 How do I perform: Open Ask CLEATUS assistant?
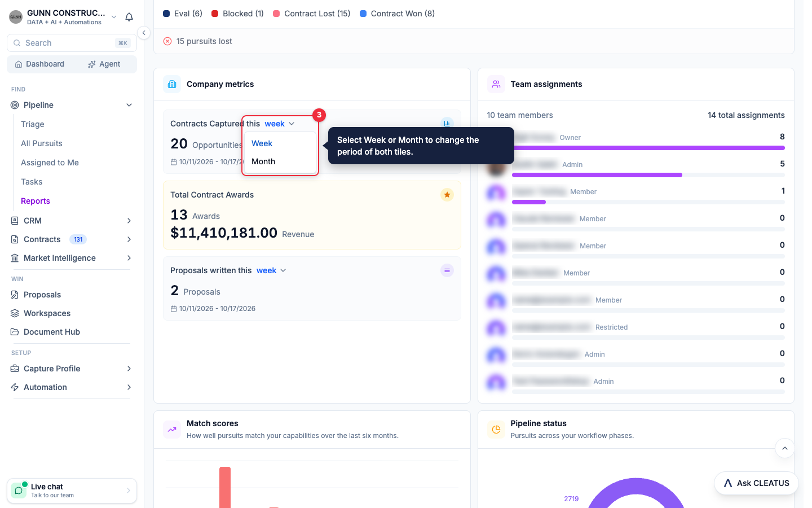756,483
